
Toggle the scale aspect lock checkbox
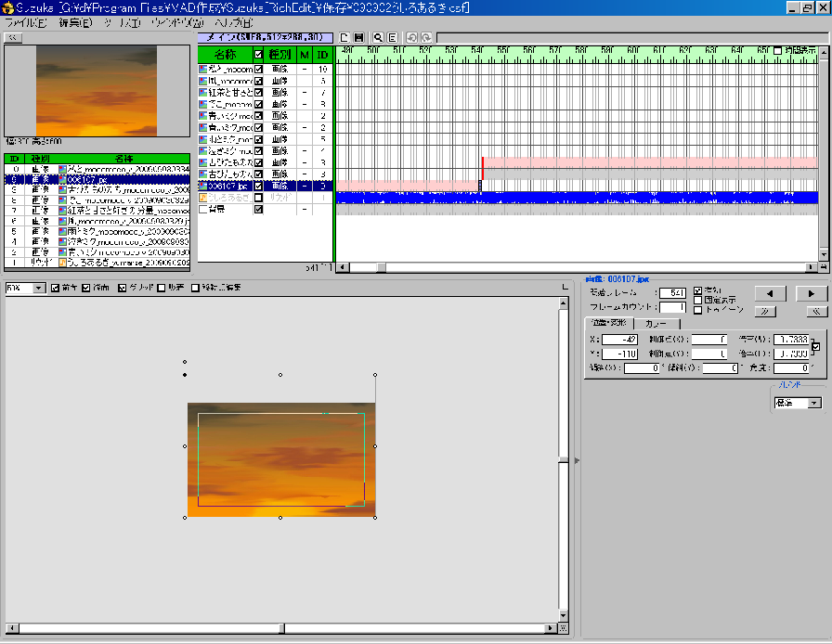pos(816,346)
